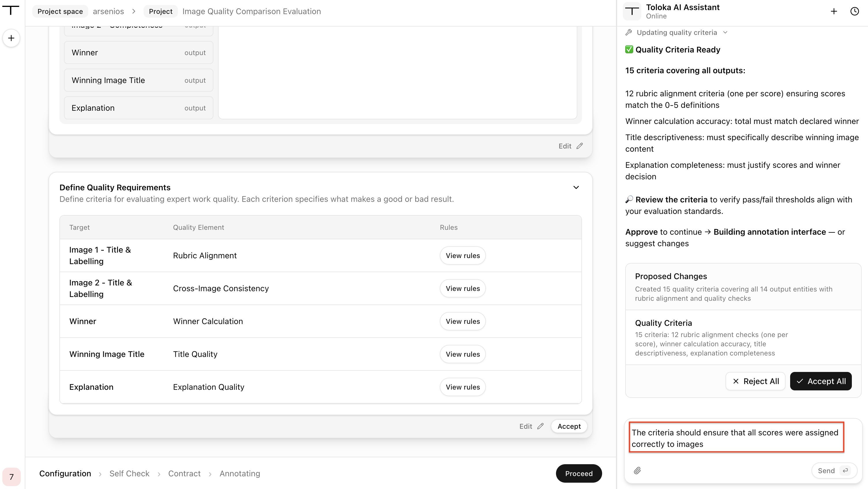This screenshot has height=489, width=868.
Task: Click the Online status text
Action: (656, 16)
